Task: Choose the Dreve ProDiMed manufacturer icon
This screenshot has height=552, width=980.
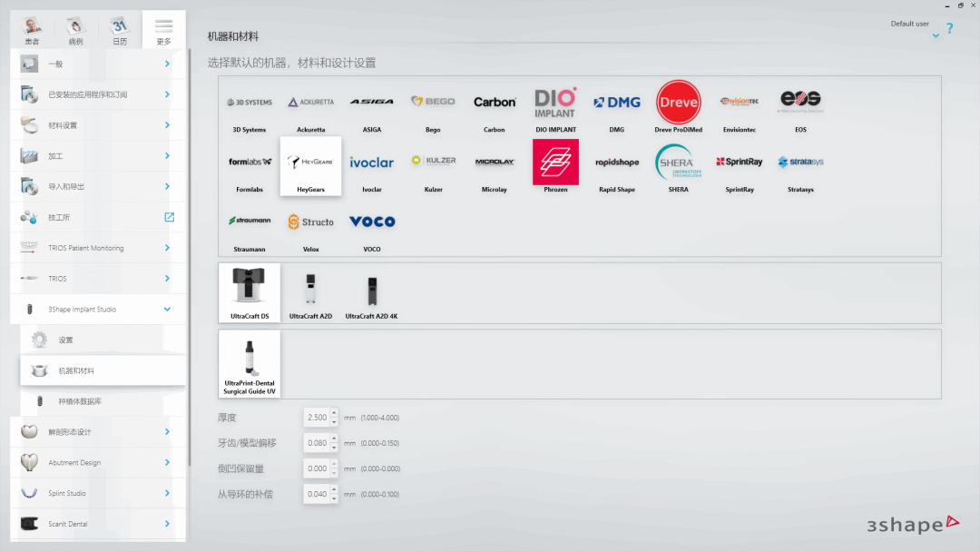Action: [678, 106]
